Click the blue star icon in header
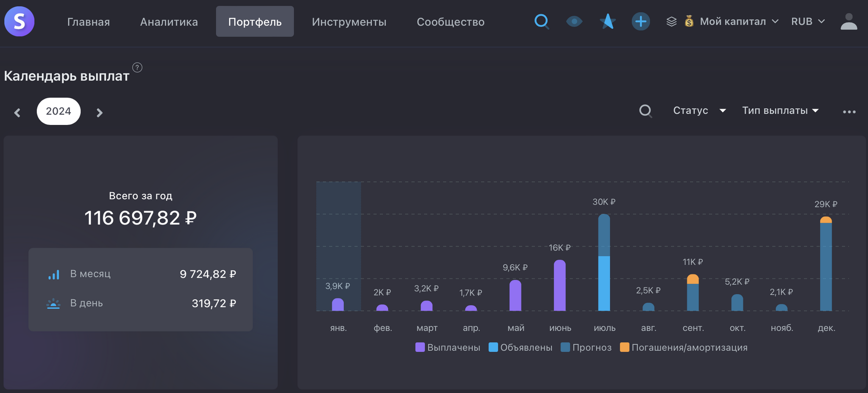This screenshot has height=393, width=868. click(607, 21)
